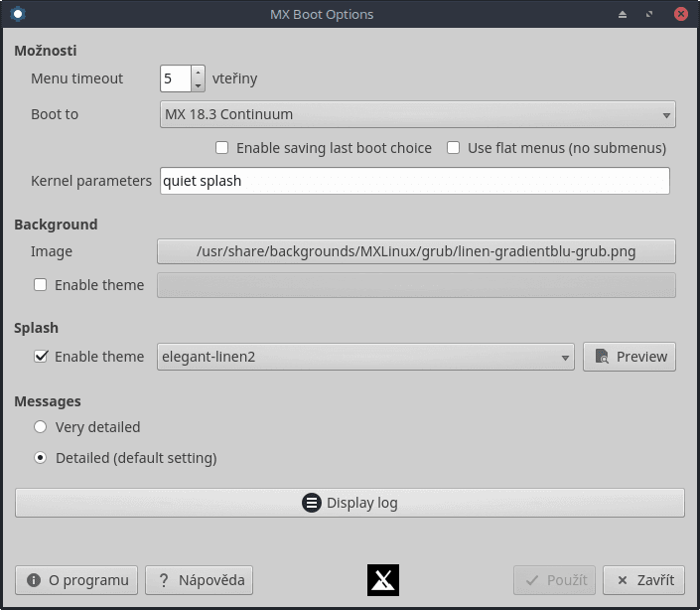Click the window menu icon in title bar
Screen dimensions: 700x610
[18, 14]
